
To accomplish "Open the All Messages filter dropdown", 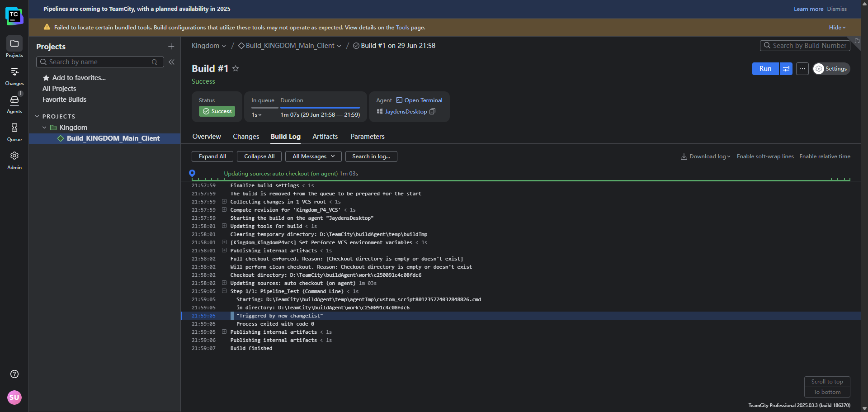I will coord(314,156).
